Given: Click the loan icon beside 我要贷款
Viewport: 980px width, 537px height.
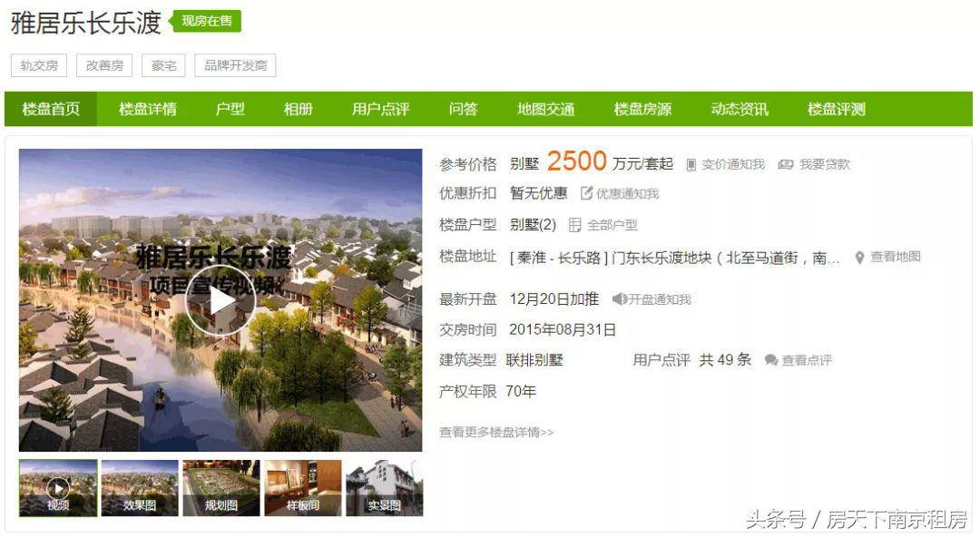Looking at the screenshot, I should pos(786,164).
